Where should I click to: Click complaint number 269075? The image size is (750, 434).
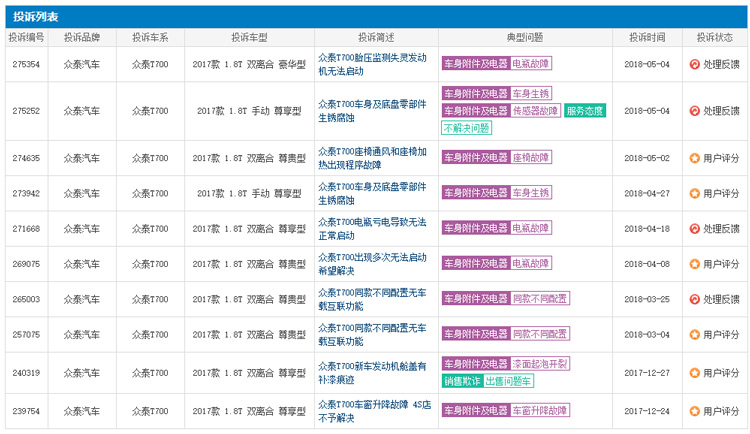coord(27,264)
